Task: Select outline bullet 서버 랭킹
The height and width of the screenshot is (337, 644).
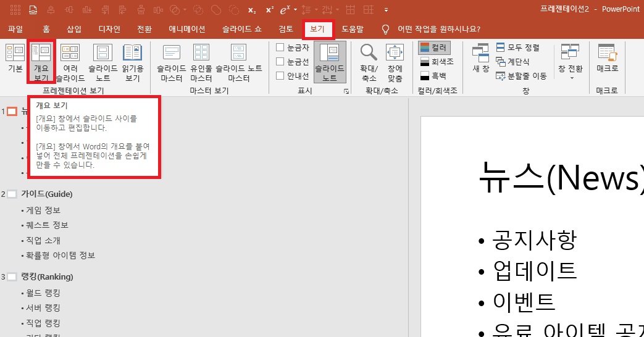Action: pos(43,308)
